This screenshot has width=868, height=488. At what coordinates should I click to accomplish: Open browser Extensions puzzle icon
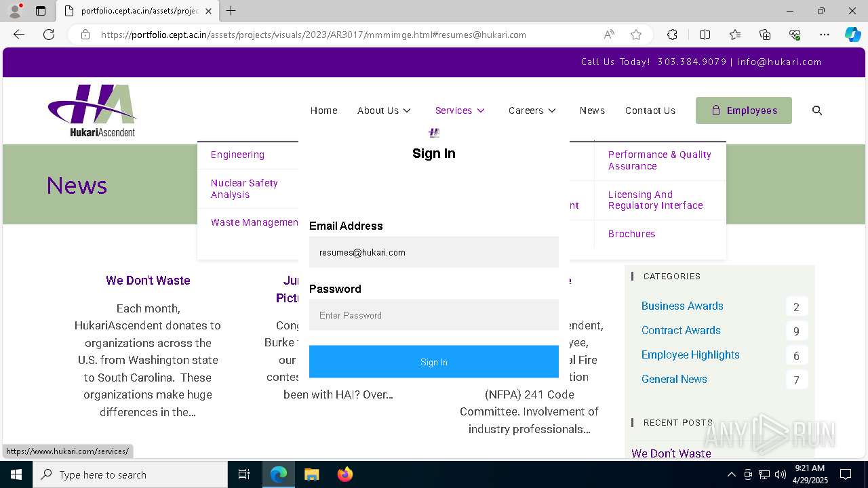pos(672,35)
